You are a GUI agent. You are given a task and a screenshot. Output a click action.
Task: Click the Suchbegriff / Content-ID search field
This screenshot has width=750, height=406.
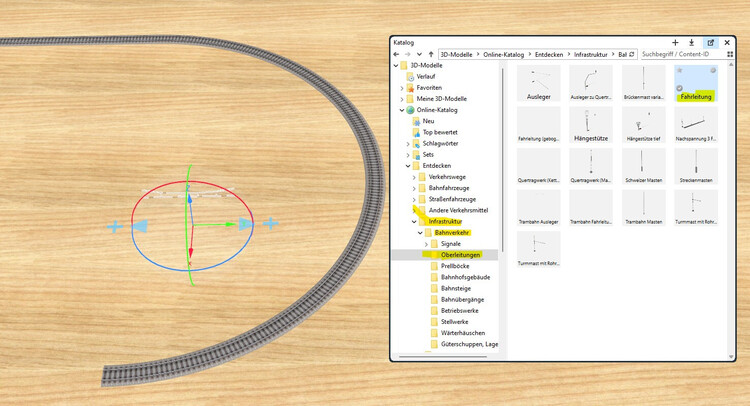point(682,55)
